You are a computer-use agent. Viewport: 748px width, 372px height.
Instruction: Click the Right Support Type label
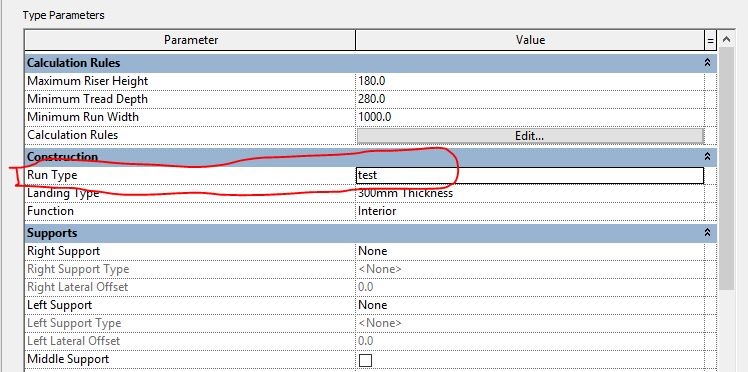tap(78, 269)
